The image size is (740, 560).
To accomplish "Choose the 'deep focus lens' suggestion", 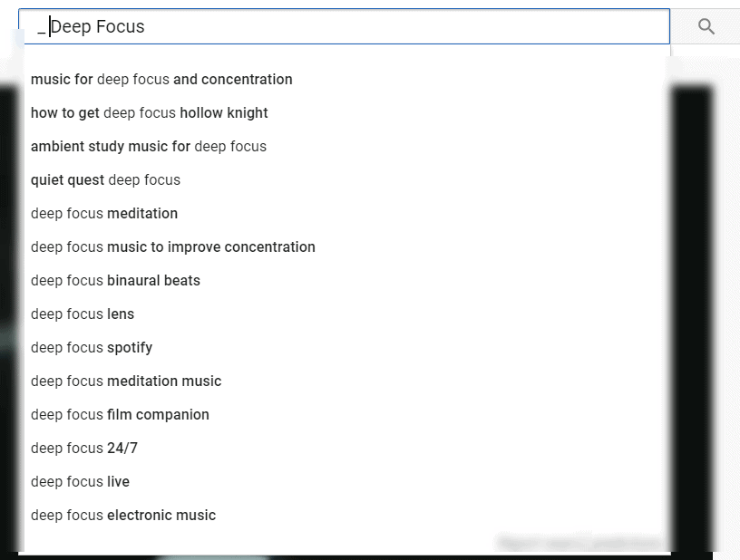I will tap(83, 314).
